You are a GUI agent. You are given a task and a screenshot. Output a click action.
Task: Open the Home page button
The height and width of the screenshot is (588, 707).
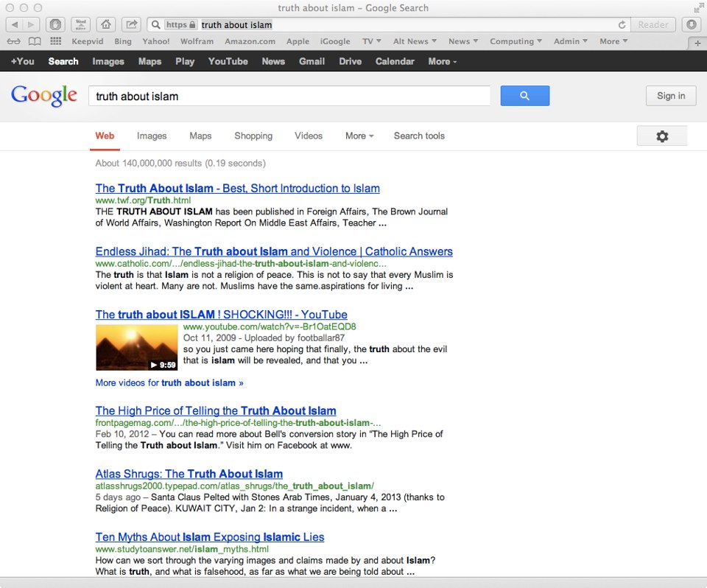106,24
